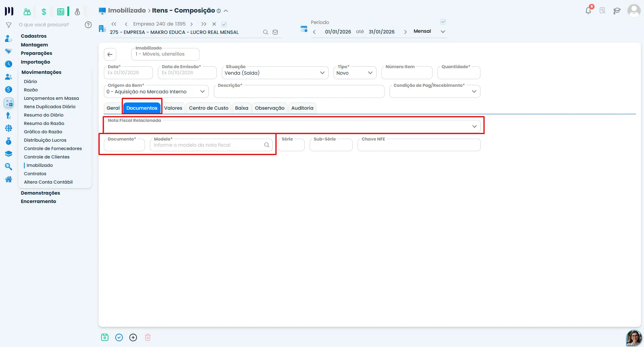Click the envelope icon beside company name
The height and width of the screenshot is (347, 644).
(275, 32)
